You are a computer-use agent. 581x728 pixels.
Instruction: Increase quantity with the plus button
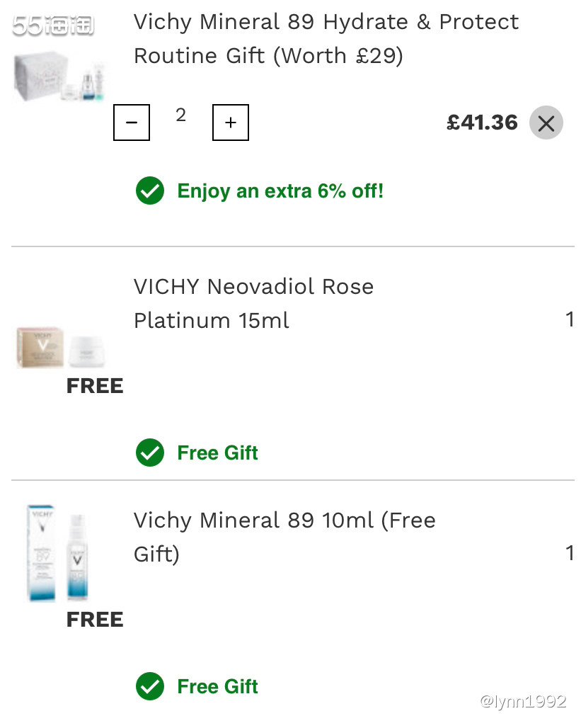(231, 123)
